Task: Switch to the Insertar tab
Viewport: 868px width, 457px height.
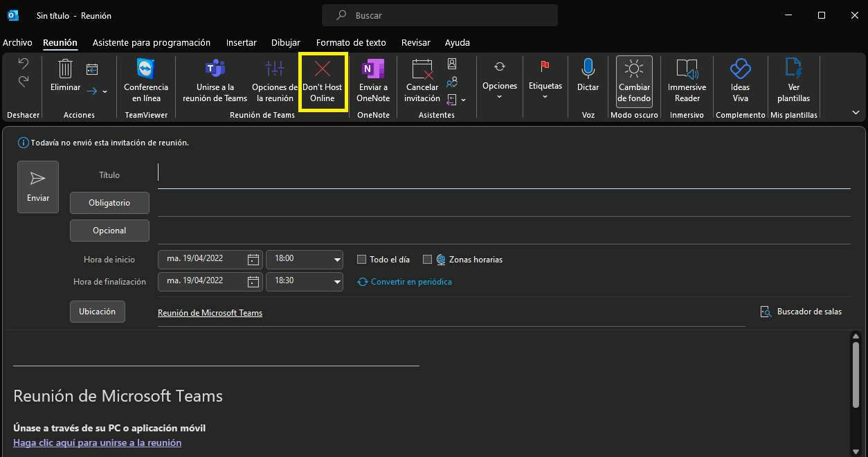Action: 242,42
